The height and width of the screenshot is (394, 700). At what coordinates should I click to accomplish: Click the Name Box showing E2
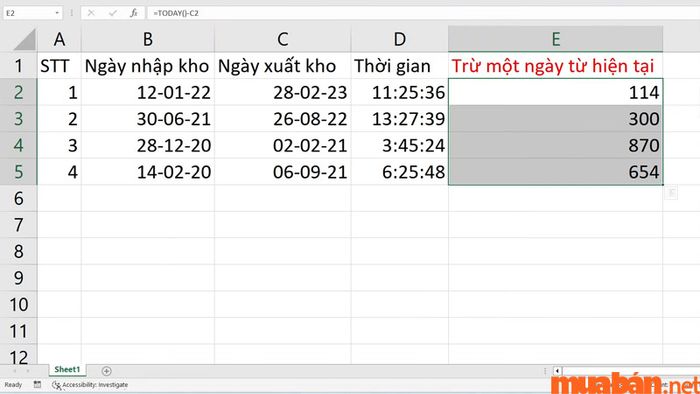[32, 13]
